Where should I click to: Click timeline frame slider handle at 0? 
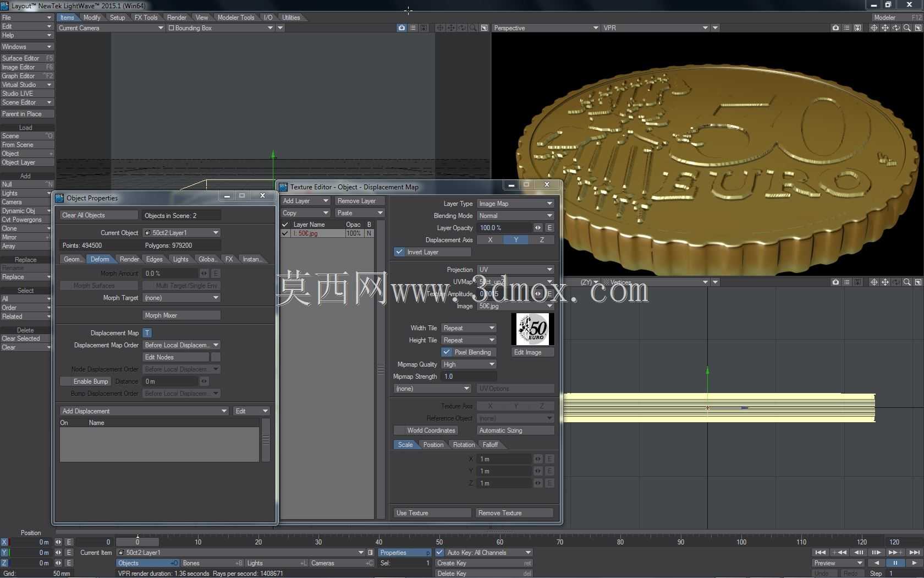point(137,542)
